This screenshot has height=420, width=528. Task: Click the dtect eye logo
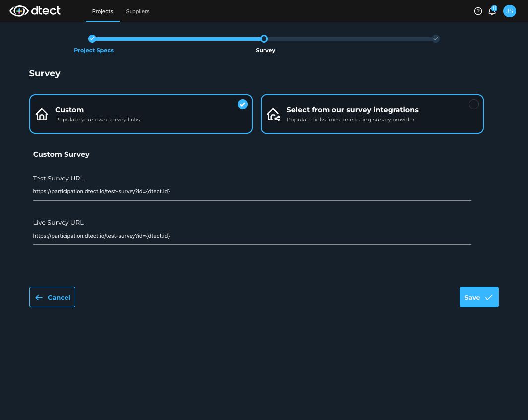click(20, 11)
